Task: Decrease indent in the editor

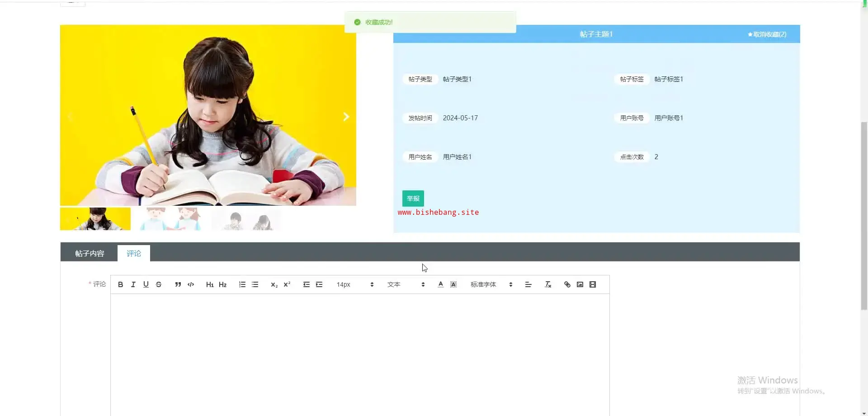Action: (307, 284)
